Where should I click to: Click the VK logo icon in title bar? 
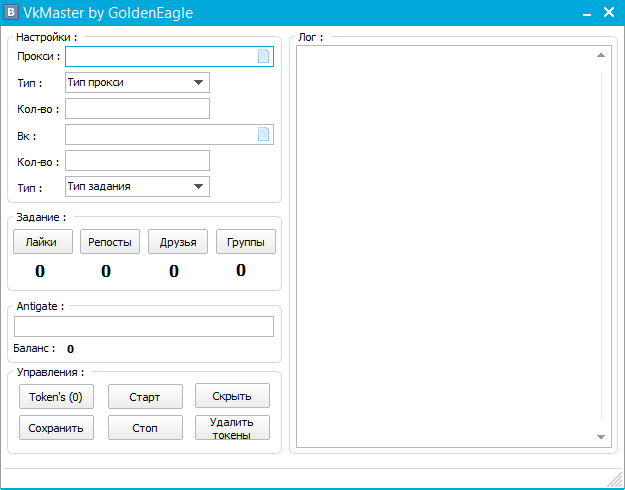click(x=11, y=12)
